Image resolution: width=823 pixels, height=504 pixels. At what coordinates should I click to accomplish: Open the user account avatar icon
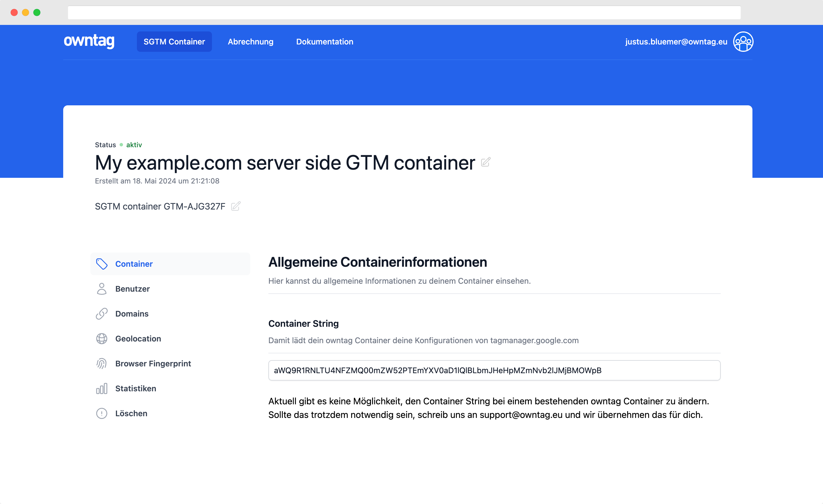743,42
